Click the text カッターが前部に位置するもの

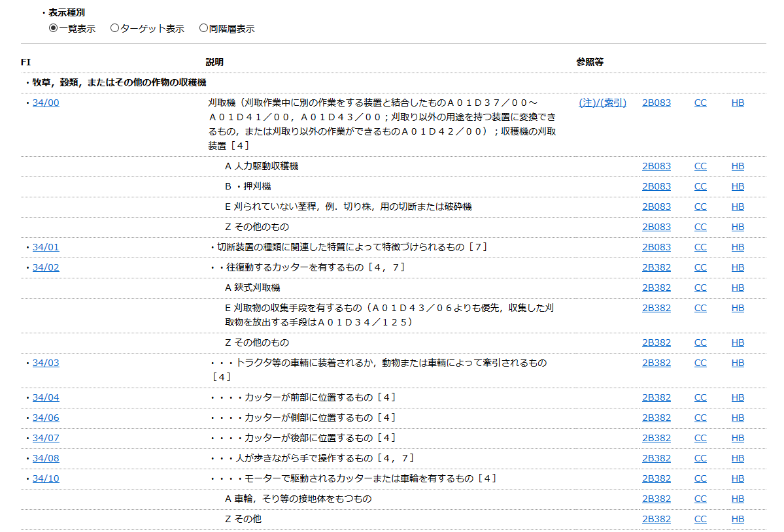pos(309,397)
